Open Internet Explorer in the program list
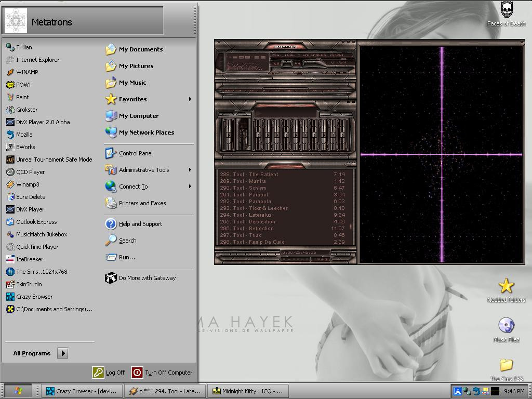Viewport: 532px width, 399px height. 33,60
